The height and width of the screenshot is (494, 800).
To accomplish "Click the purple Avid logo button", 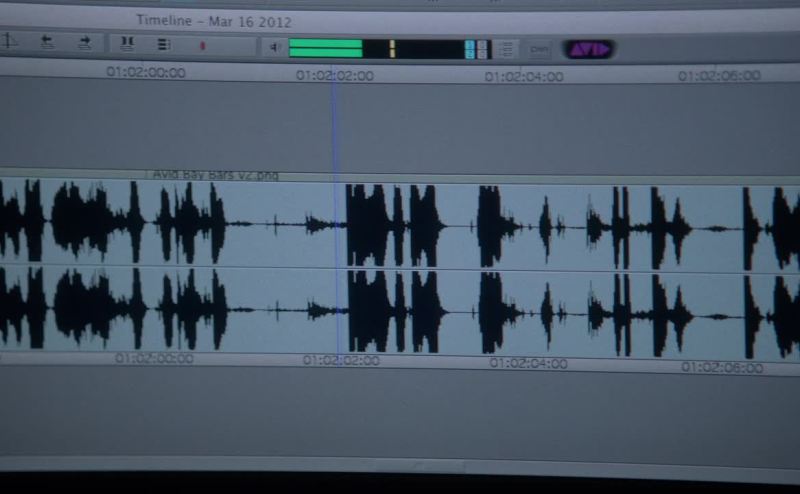I will pos(588,48).
